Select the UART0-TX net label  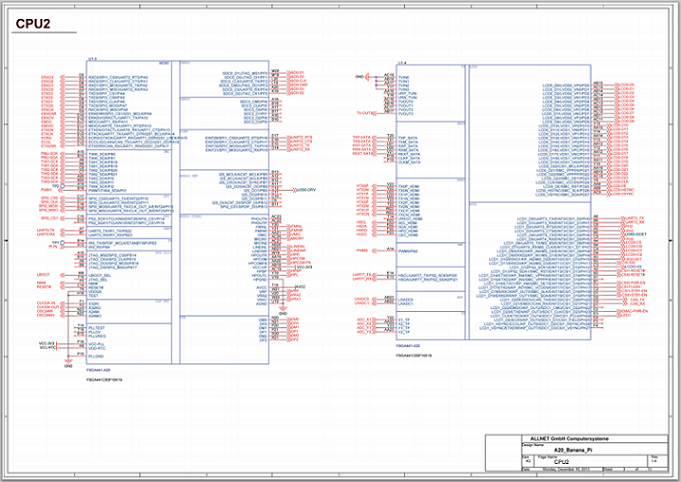click(46, 230)
